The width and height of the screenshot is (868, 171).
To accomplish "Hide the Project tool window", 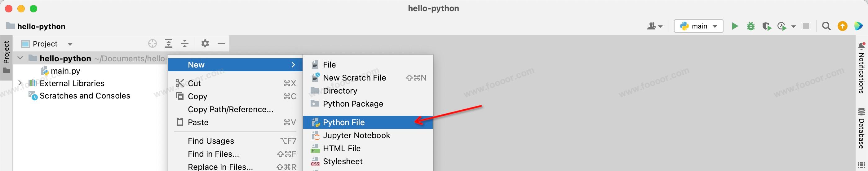I will tap(221, 43).
